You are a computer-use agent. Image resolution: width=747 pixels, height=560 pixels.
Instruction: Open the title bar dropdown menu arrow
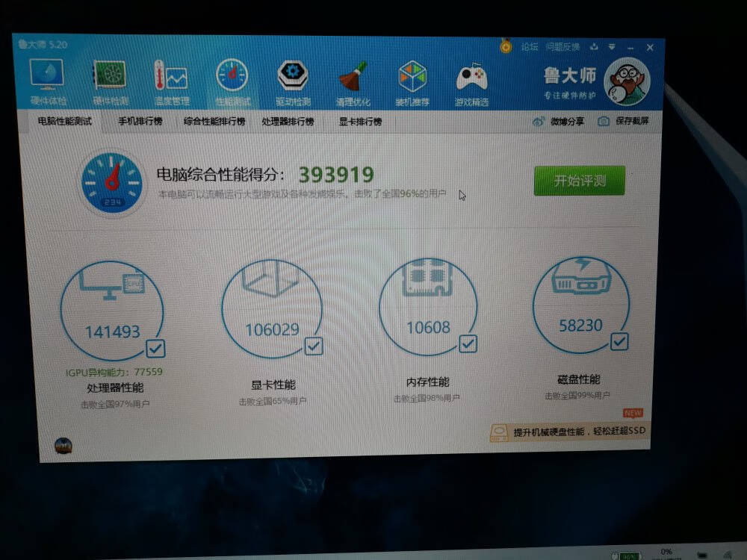click(x=612, y=46)
